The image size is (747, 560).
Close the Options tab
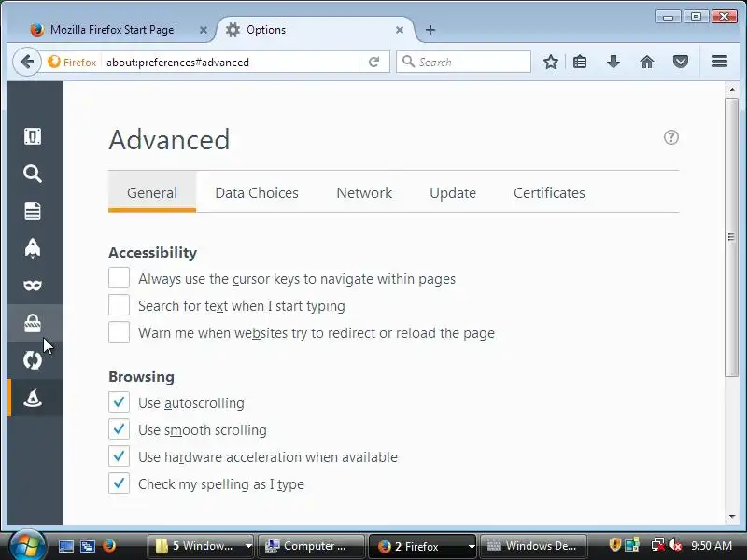click(400, 30)
